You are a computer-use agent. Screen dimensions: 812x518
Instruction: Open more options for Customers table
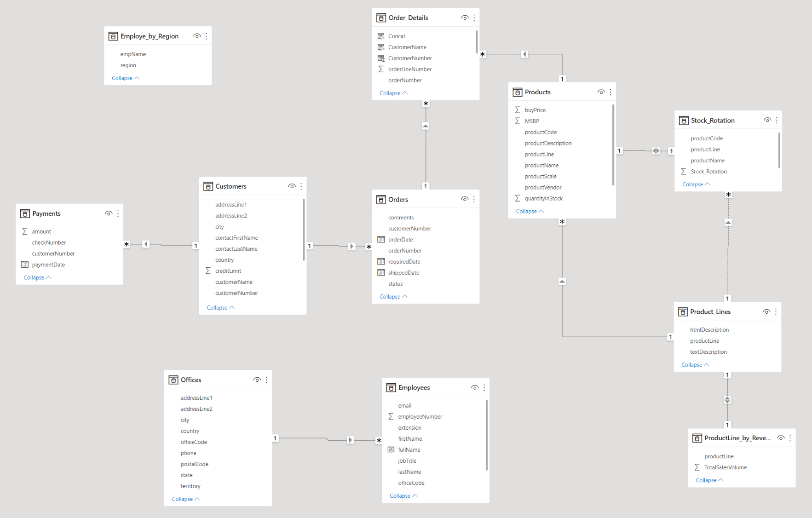301,186
